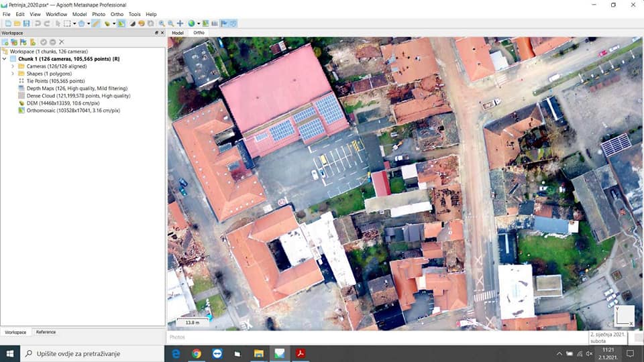Toggle Show Markers flag icon
The height and width of the screenshot is (362, 644).
(224, 23)
